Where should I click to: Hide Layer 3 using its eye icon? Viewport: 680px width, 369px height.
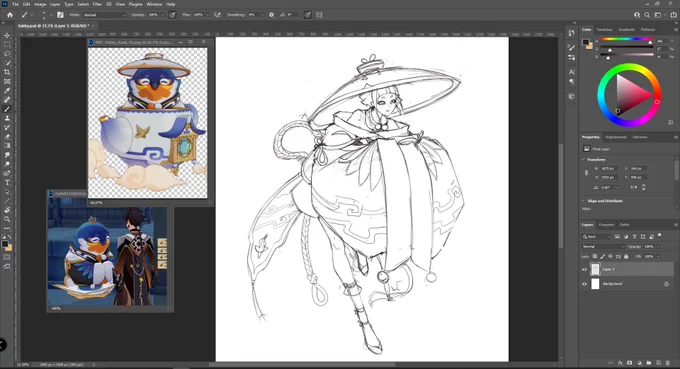coord(585,269)
